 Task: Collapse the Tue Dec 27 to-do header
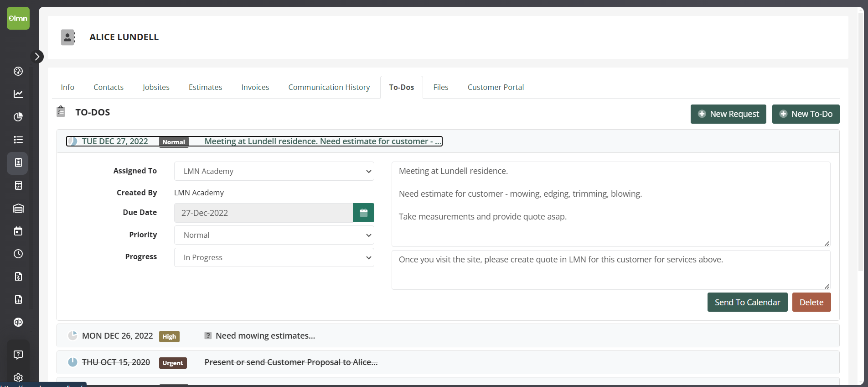coord(254,141)
